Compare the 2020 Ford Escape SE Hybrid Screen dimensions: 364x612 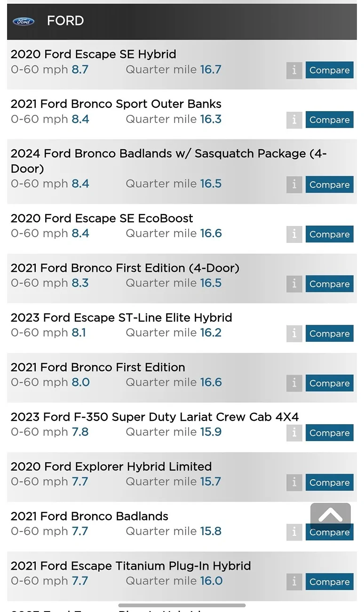click(x=329, y=70)
